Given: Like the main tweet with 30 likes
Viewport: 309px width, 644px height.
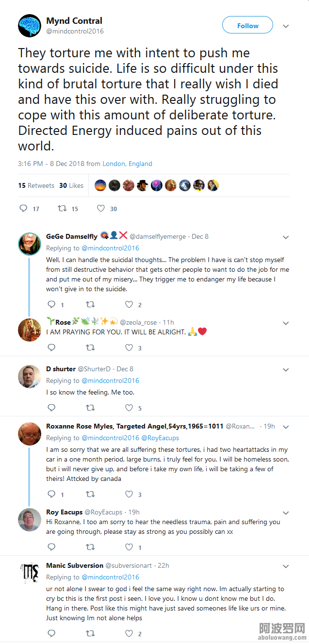Looking at the screenshot, I should [101, 209].
